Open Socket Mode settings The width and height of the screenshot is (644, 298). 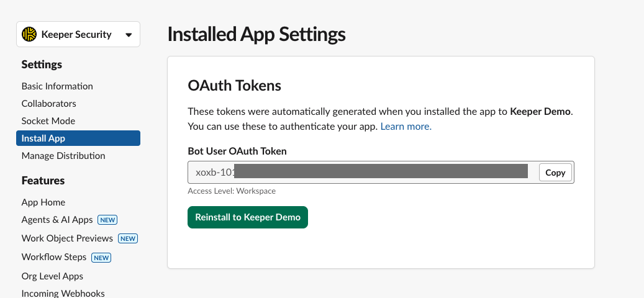48,121
